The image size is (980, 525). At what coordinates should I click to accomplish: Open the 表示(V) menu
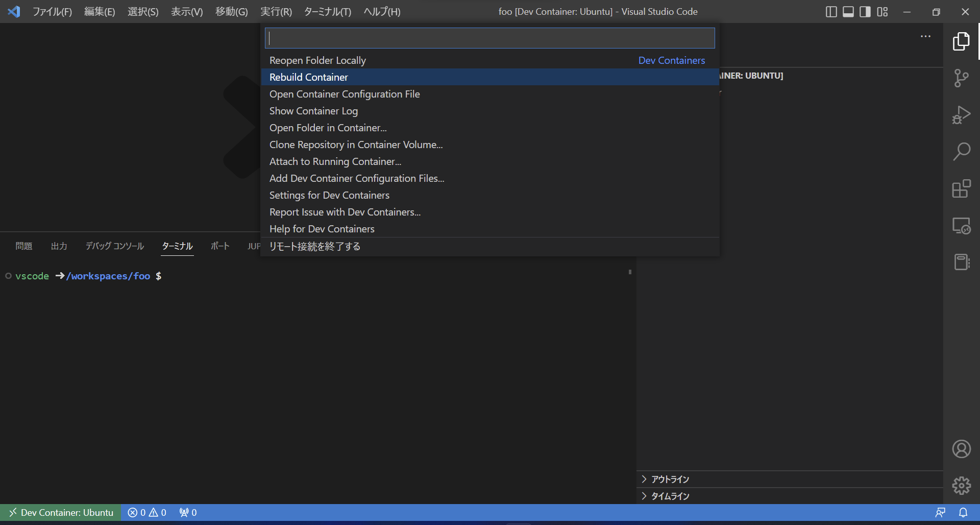click(187, 11)
